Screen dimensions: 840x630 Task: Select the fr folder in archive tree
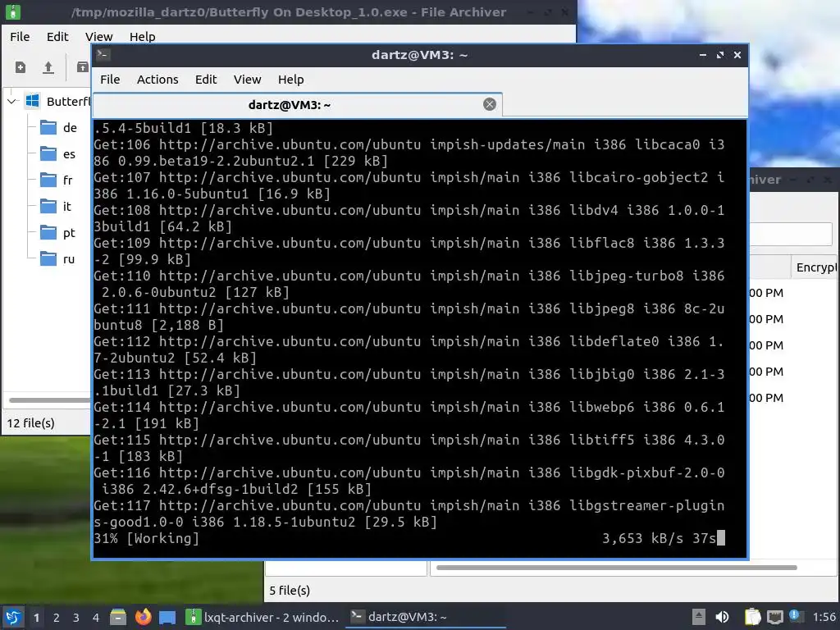[57, 180]
